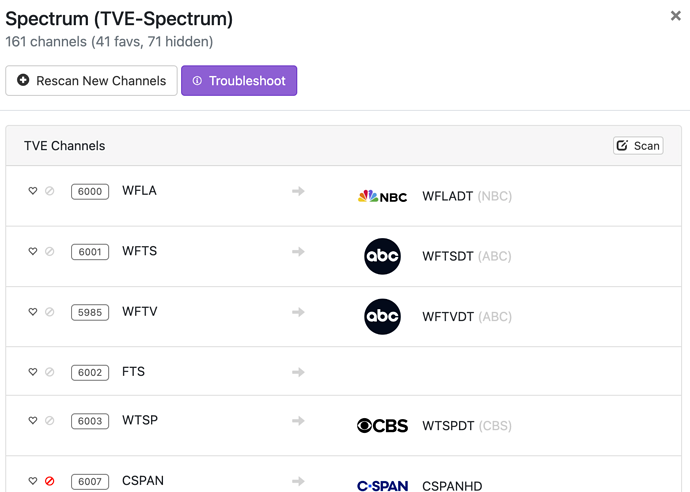
Task: Click the CBS logo for WTSPDT
Action: (x=382, y=426)
